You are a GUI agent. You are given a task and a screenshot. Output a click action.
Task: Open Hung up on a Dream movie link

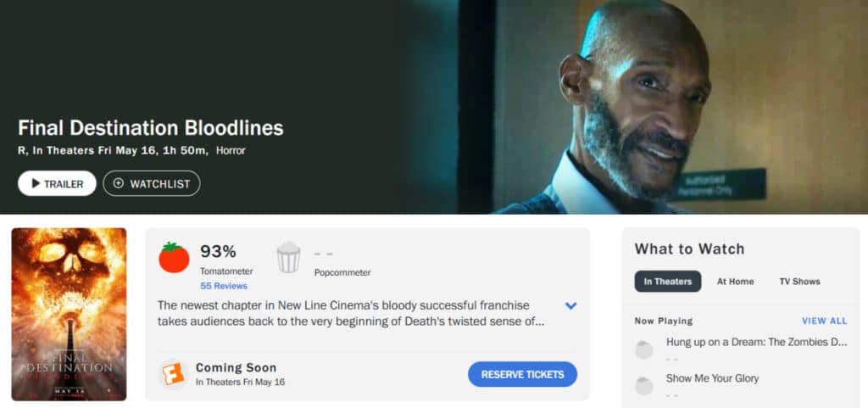[756, 342]
